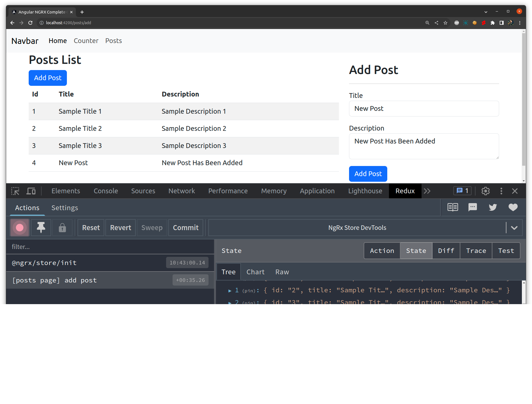Toggle the device emulation icon
The width and height of the screenshot is (532, 404).
point(31,191)
